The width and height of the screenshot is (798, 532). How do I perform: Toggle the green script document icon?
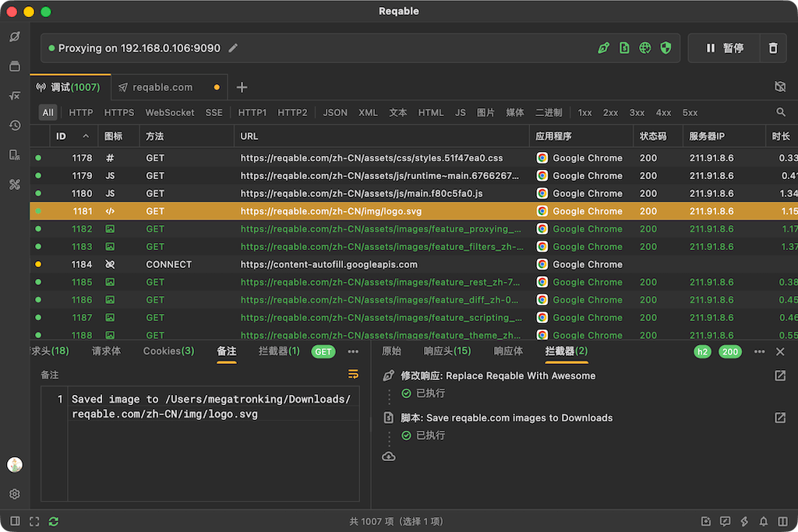pos(624,48)
